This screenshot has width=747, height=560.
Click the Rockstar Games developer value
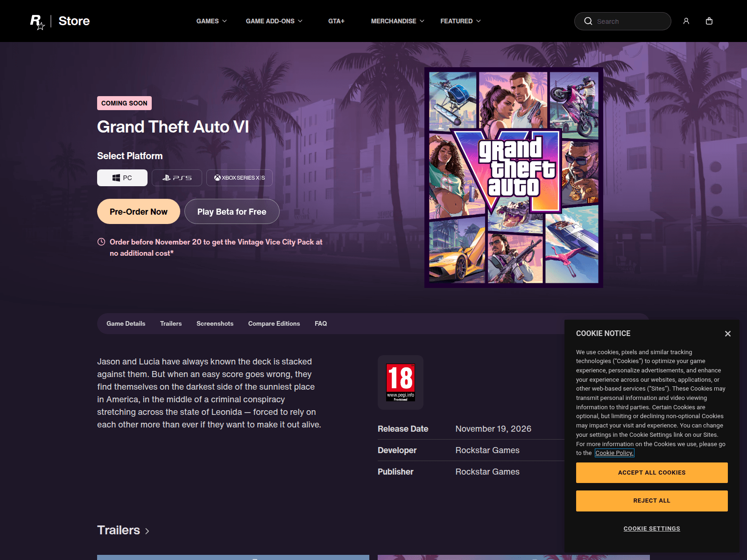[x=487, y=450]
